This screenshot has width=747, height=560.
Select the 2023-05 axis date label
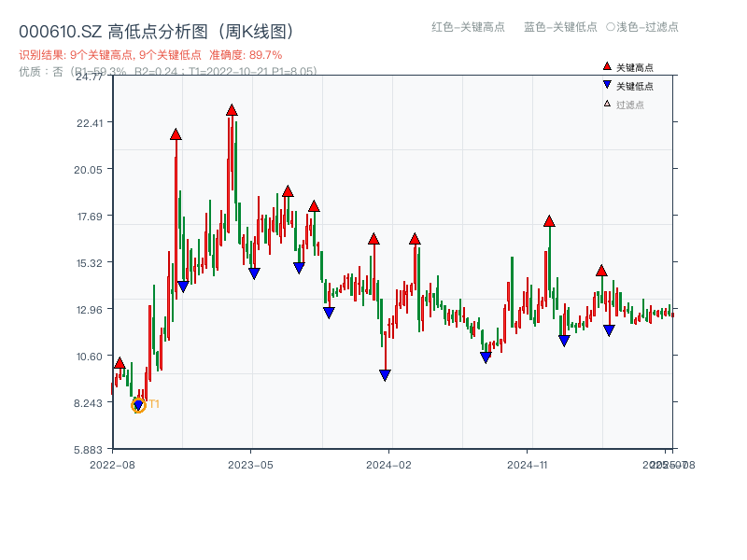(x=249, y=464)
